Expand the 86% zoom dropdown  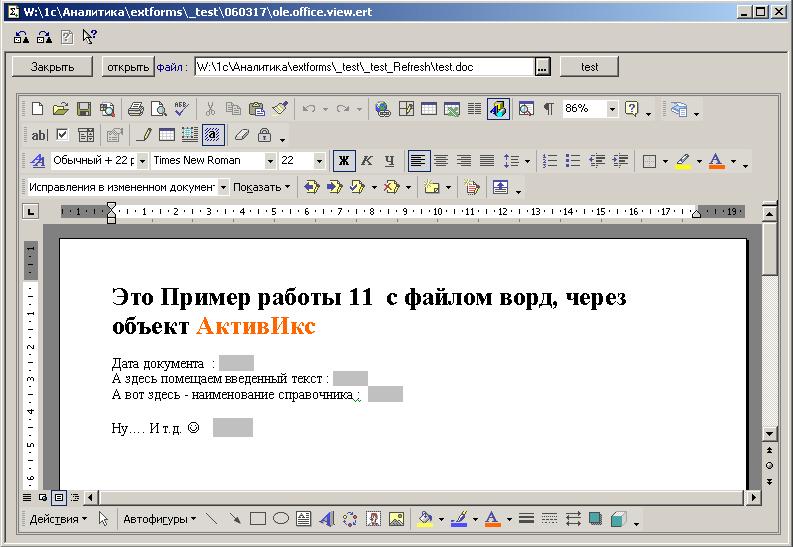(x=612, y=109)
